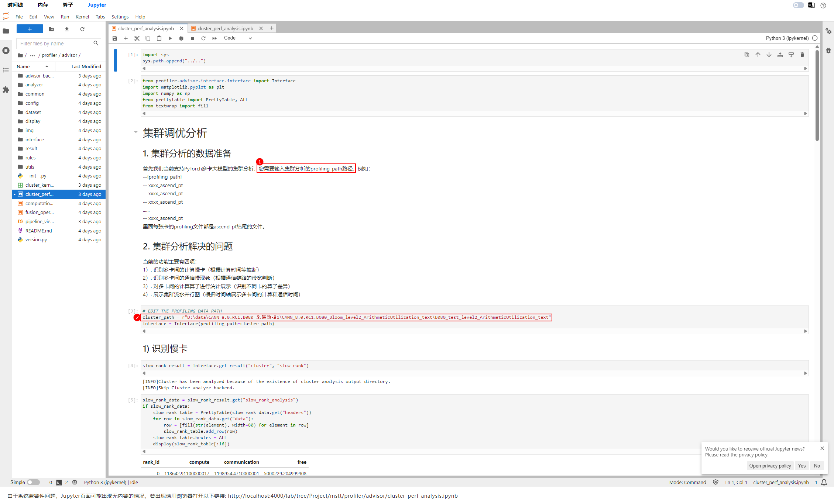This screenshot has height=504, width=834.
Task: Open the privacy policy link
Action: 770,466
